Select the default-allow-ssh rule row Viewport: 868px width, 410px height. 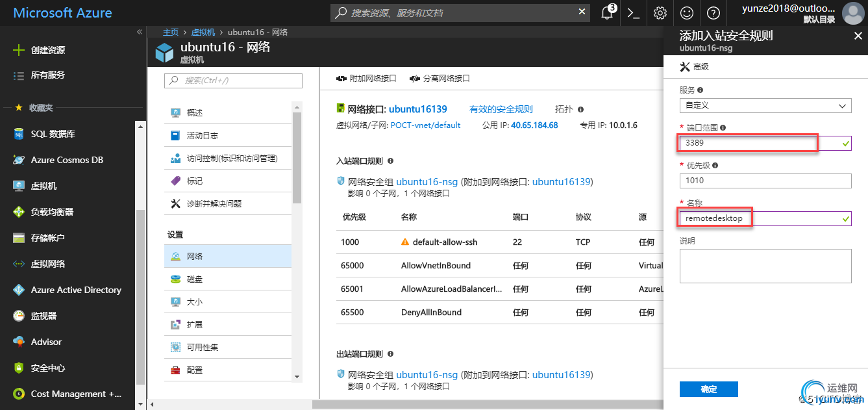499,242
